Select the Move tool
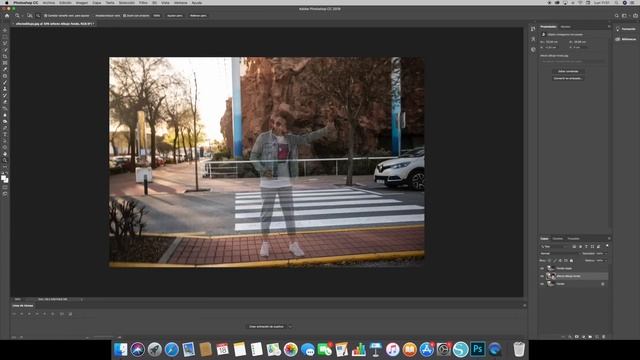The height and width of the screenshot is (360, 640). click(x=5, y=30)
